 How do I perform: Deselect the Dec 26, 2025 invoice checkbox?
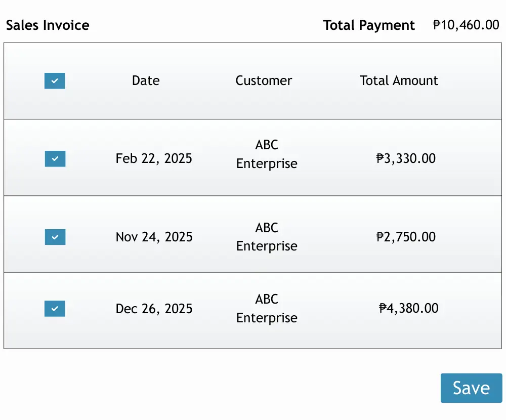[x=55, y=309]
